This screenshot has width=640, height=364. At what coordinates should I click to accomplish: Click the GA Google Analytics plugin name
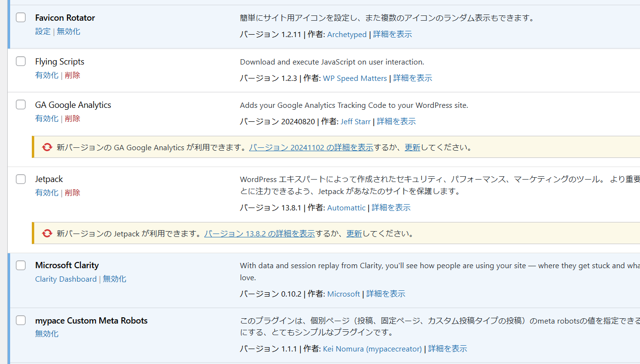coord(73,105)
